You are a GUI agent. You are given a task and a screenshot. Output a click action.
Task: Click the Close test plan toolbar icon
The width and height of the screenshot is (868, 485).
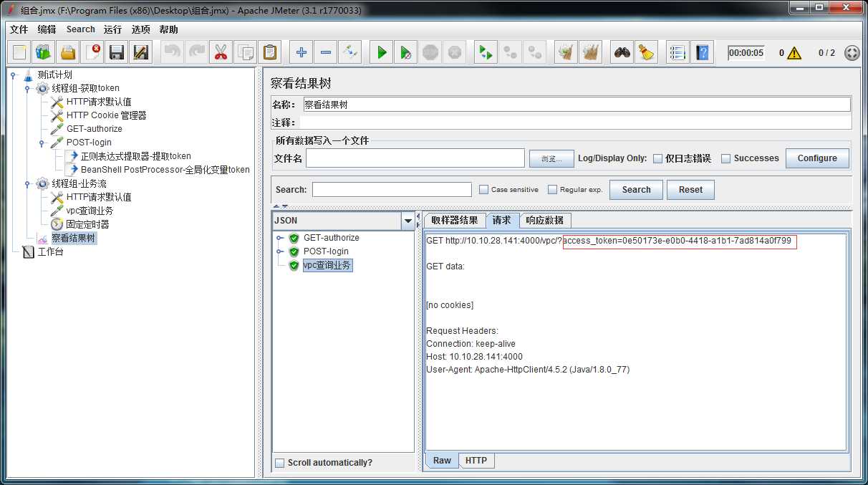tap(92, 52)
